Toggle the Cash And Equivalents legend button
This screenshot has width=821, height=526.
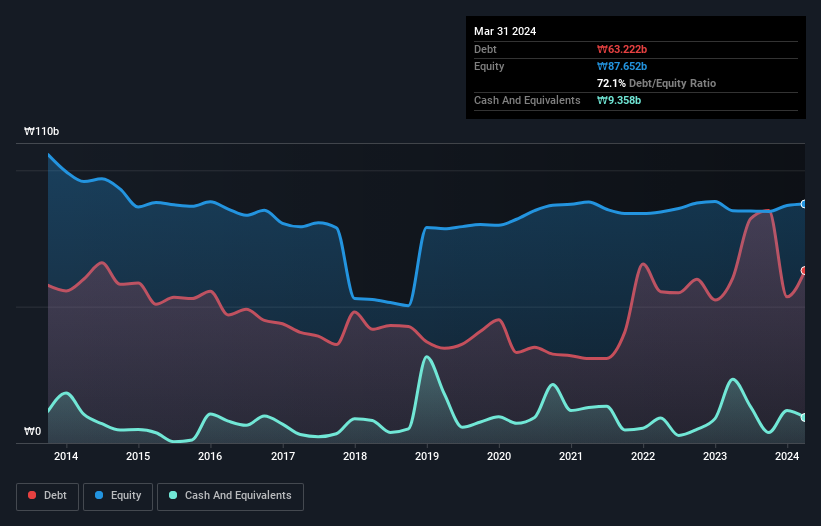point(230,496)
